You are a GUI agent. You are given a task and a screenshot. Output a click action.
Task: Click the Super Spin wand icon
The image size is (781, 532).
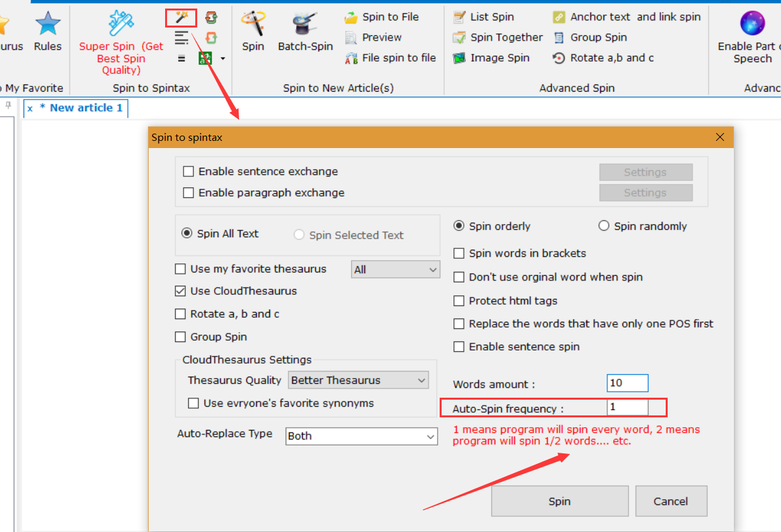pyautogui.click(x=121, y=23)
